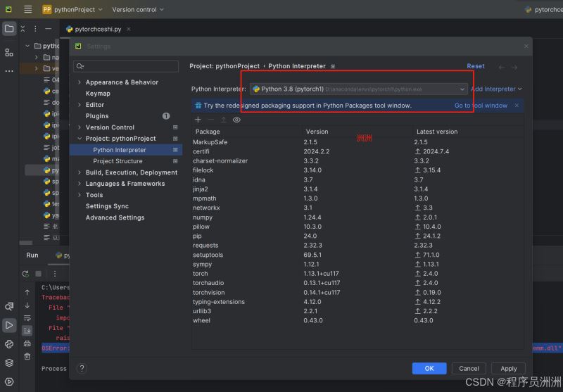Click OK to confirm settings
The image size is (563, 392).
click(429, 368)
